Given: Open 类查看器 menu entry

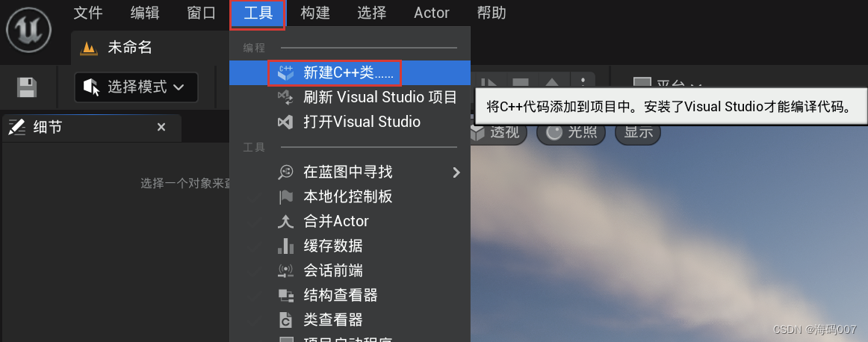Looking at the screenshot, I should [x=350, y=320].
